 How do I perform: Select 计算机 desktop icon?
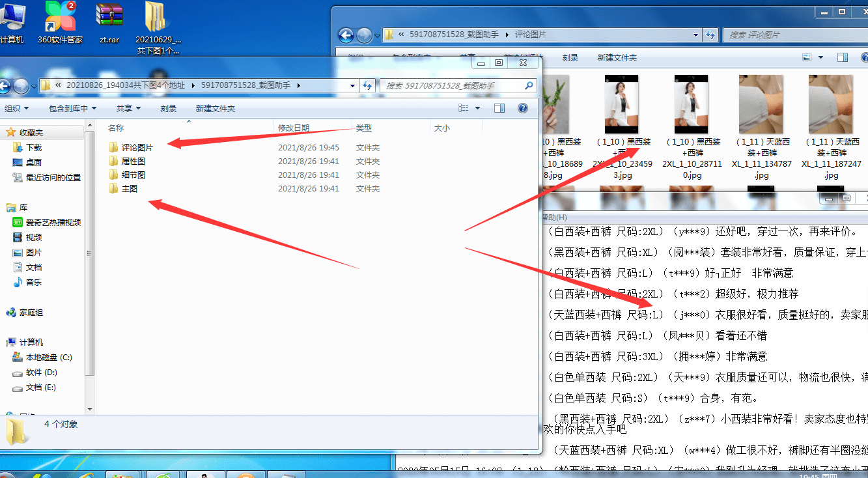click(11, 23)
